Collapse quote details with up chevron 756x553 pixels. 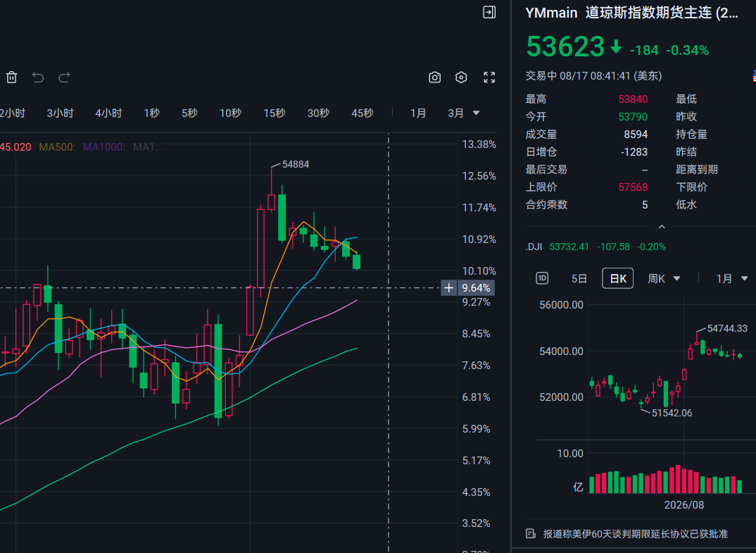click(x=662, y=226)
